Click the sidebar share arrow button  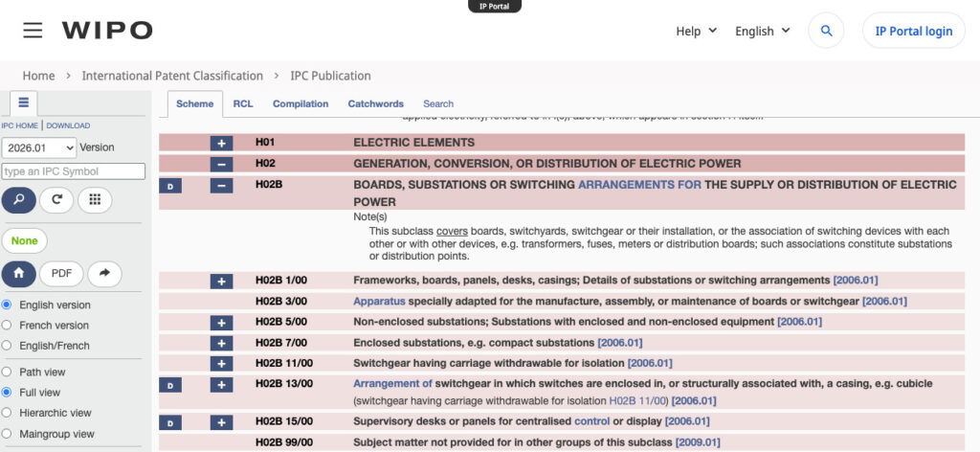[104, 273]
